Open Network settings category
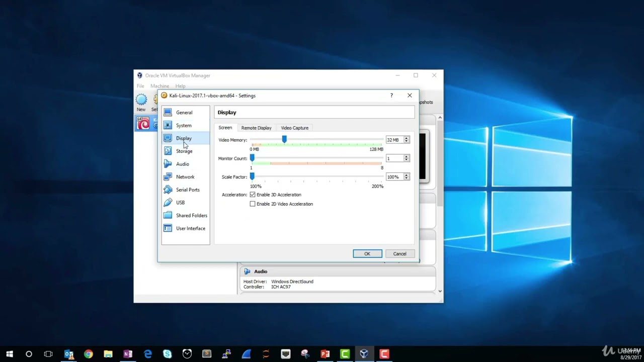644x362 pixels. click(185, 177)
